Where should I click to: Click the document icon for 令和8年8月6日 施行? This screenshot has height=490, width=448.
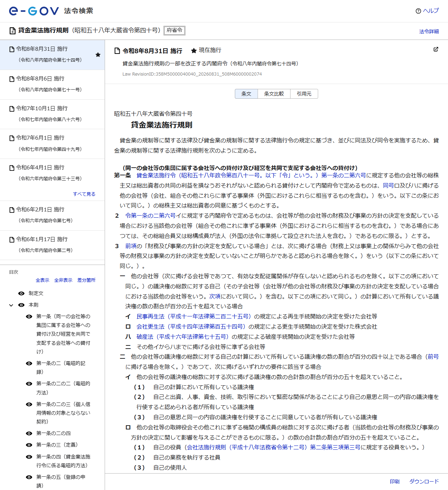[12, 79]
